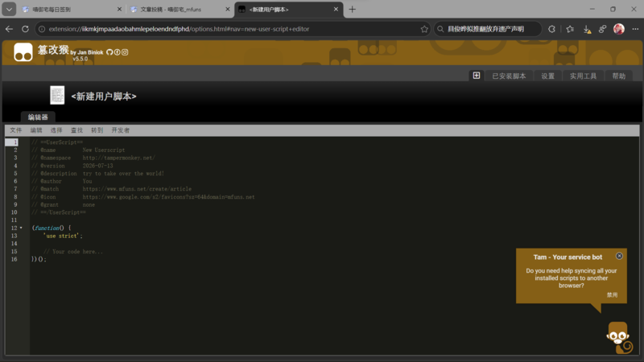Open the 文件 menu in editor
644x362 pixels.
[x=16, y=130]
